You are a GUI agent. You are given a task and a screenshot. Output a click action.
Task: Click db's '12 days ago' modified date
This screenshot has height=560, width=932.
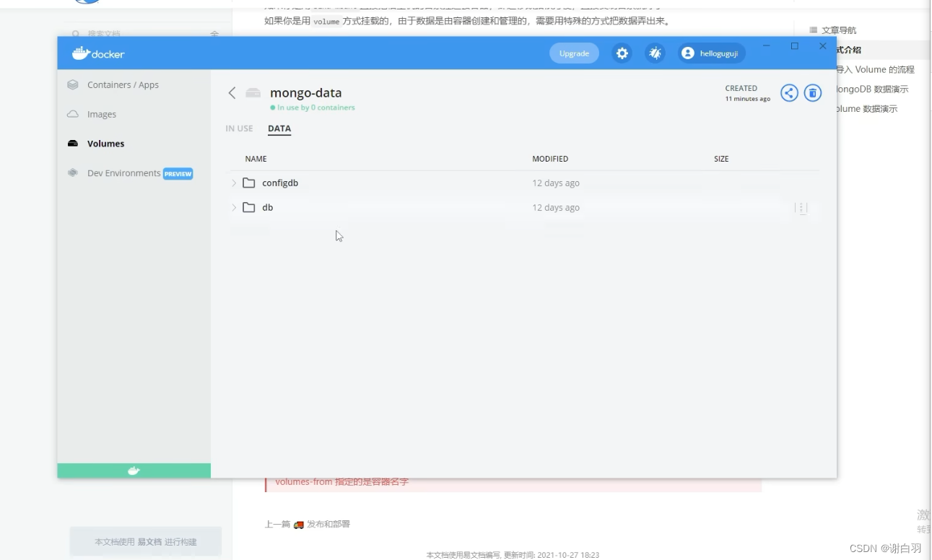[556, 208]
